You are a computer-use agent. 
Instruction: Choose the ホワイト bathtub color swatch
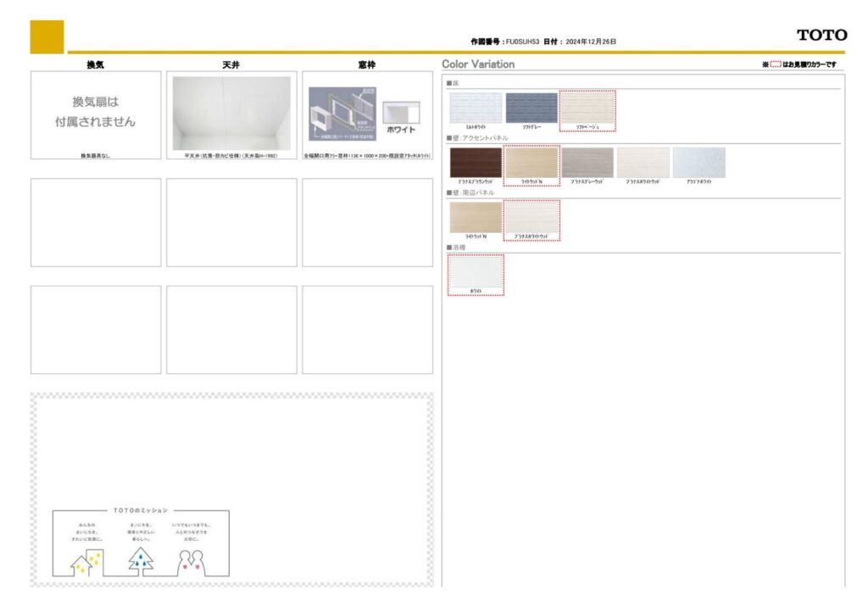coord(476,272)
